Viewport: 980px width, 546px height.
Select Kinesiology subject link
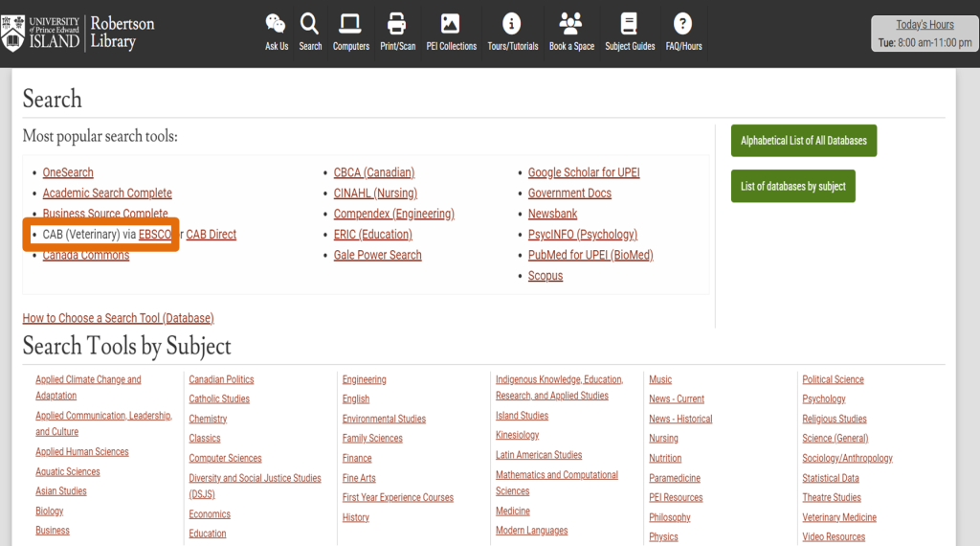click(517, 435)
